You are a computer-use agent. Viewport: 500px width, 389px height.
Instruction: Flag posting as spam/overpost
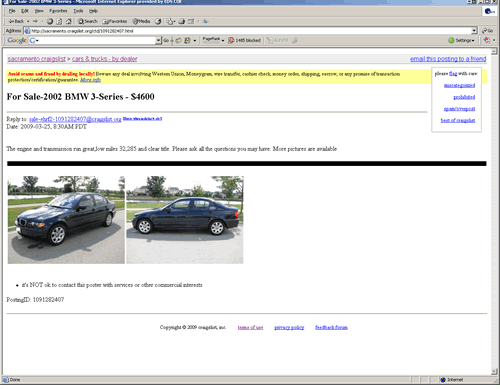tap(459, 109)
